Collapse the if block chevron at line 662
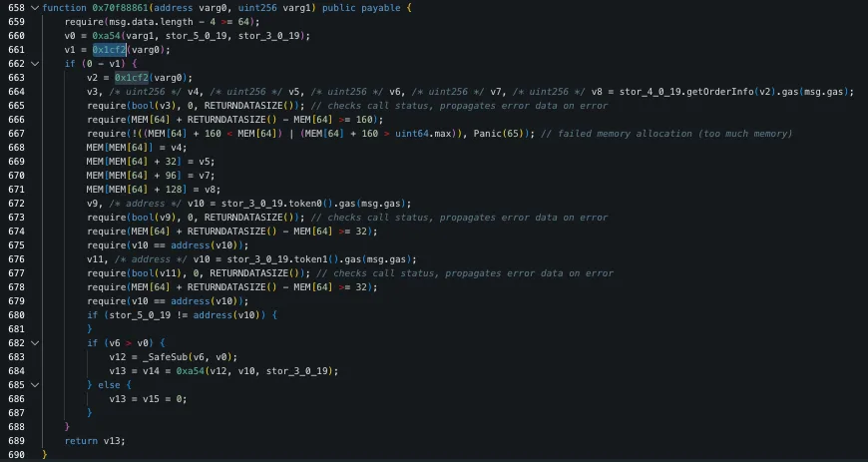Image resolution: width=868 pixels, height=462 pixels. pos(35,64)
